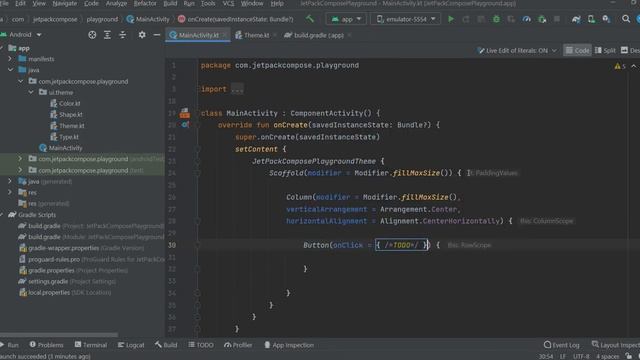Collapse the ui.theme package

point(31,92)
